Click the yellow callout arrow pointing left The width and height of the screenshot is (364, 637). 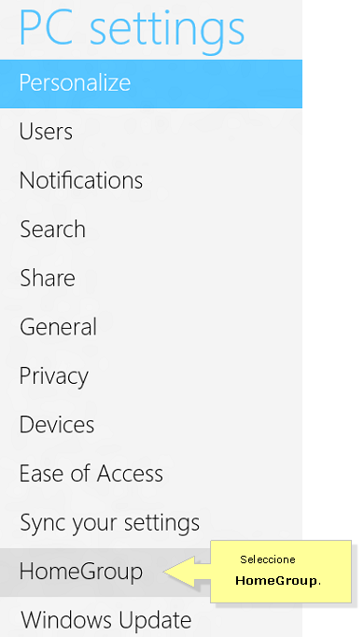click(187, 572)
